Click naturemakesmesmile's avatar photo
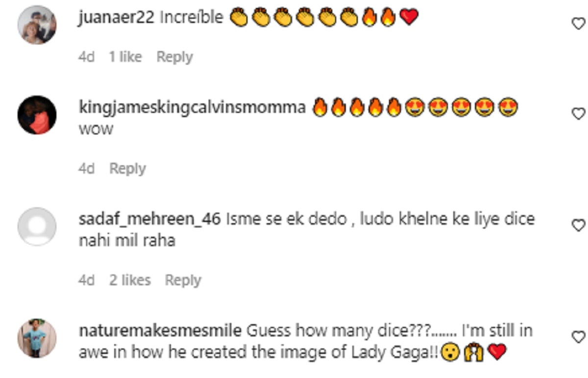 [x=37, y=338]
